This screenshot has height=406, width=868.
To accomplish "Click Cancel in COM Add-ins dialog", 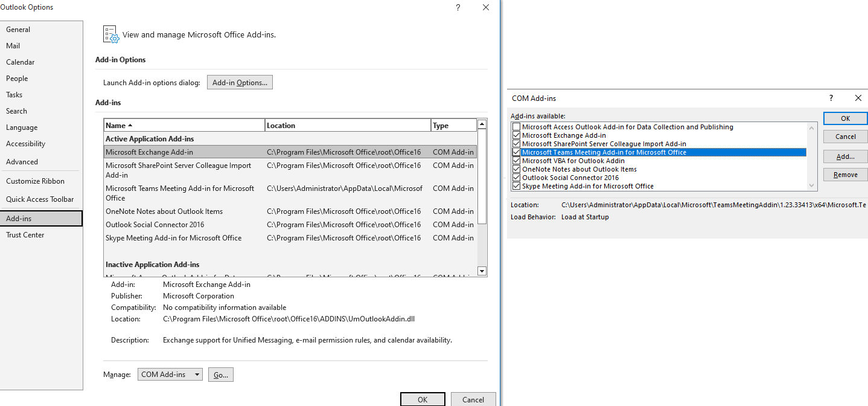I will point(845,137).
